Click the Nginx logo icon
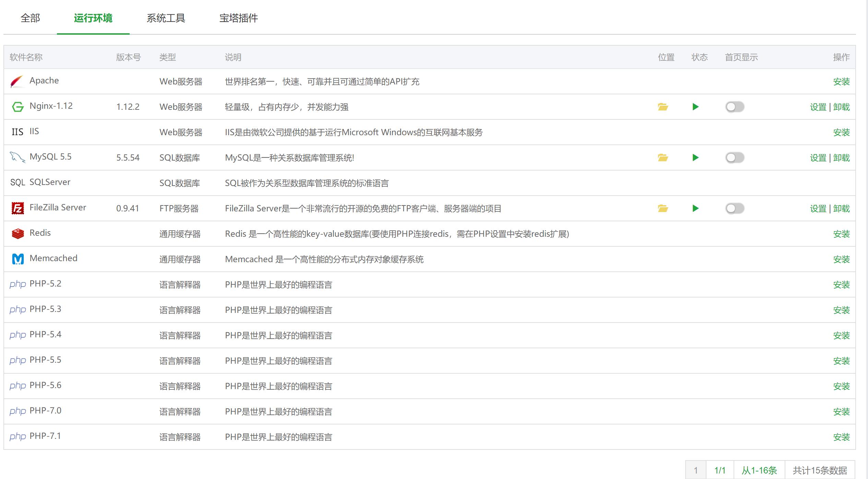Image resolution: width=868 pixels, height=479 pixels. (x=18, y=107)
